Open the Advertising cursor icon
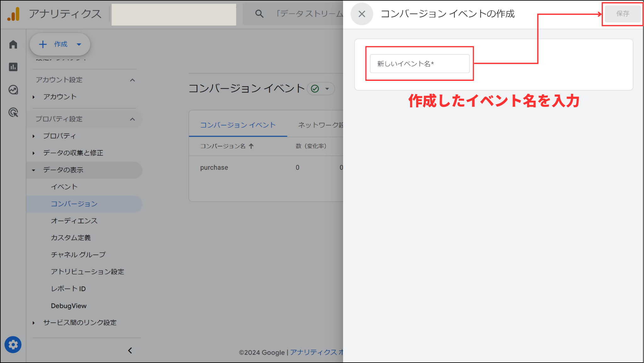This screenshot has height=363, width=644. pos(13,112)
